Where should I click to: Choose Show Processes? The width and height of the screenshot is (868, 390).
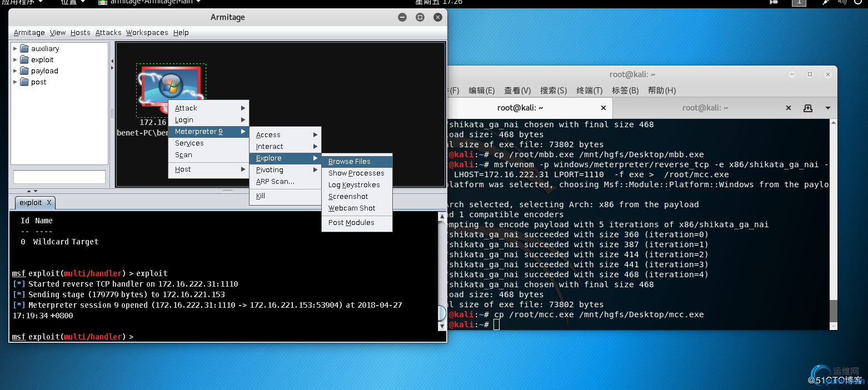pyautogui.click(x=357, y=173)
